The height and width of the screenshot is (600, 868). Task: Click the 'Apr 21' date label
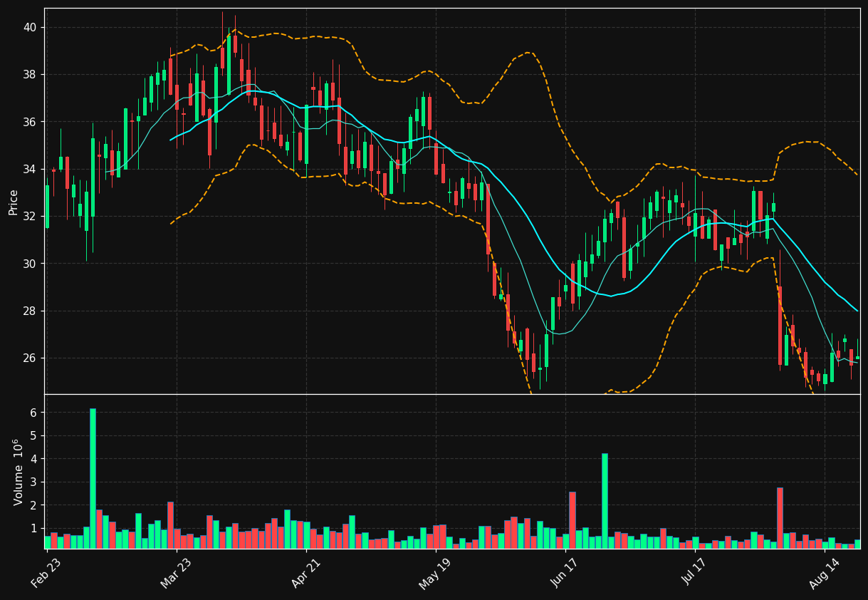tap(305, 574)
